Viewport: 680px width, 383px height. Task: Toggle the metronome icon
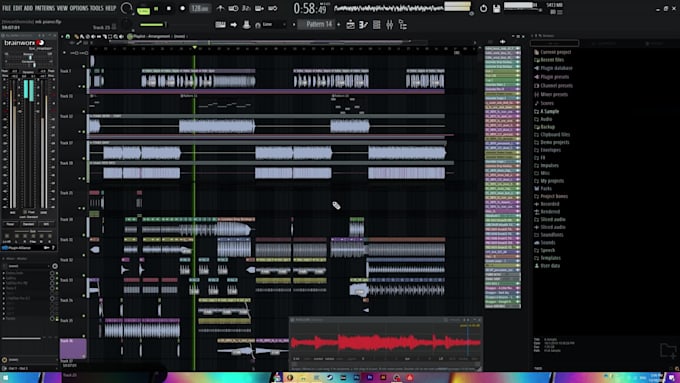point(220,8)
